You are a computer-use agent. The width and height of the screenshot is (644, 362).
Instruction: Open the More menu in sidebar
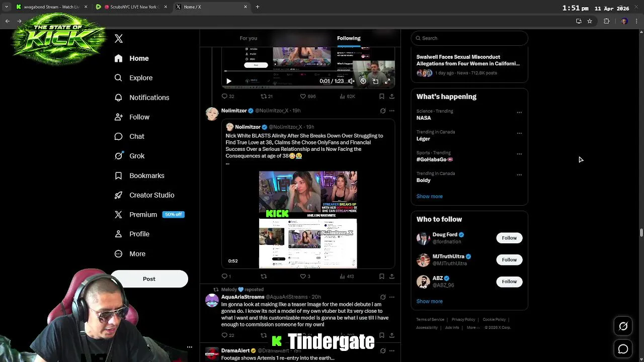[x=130, y=254]
